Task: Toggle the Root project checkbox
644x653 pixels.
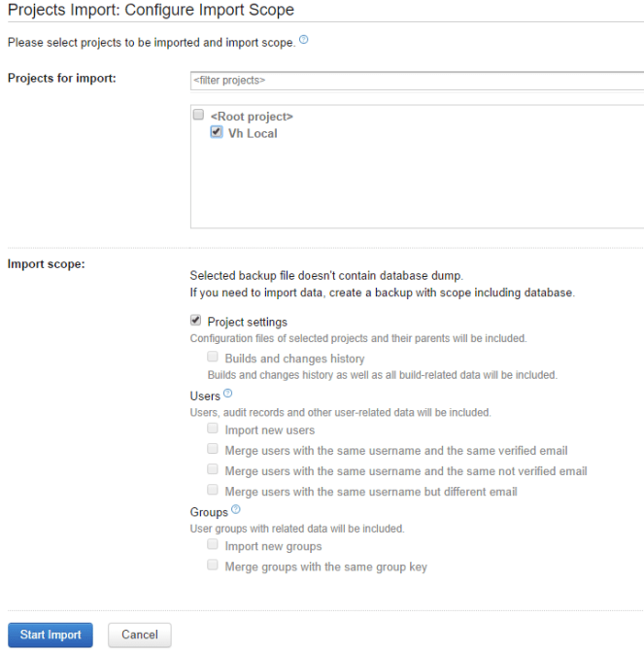Action: (198, 116)
